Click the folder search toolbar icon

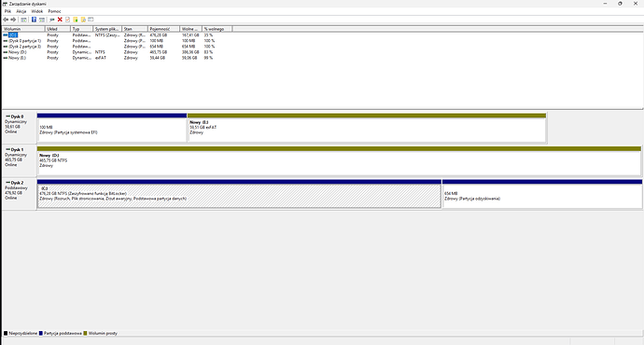pos(83,20)
